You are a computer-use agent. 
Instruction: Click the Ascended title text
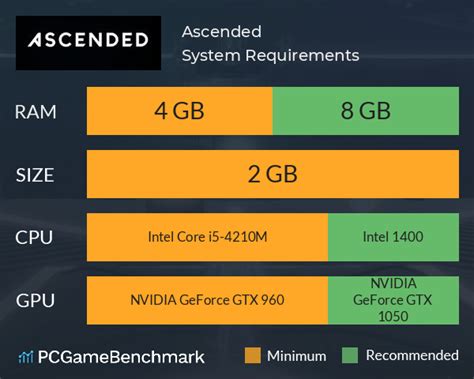222,32
